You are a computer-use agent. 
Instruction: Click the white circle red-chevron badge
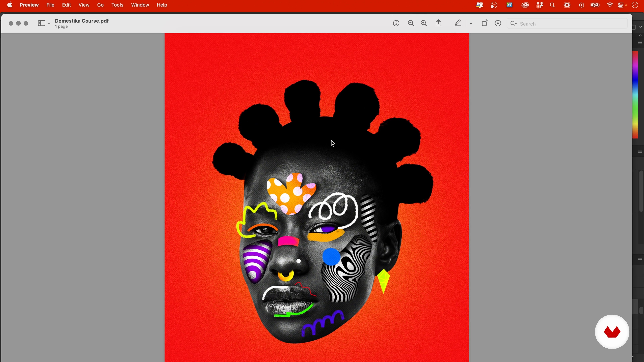tap(612, 332)
